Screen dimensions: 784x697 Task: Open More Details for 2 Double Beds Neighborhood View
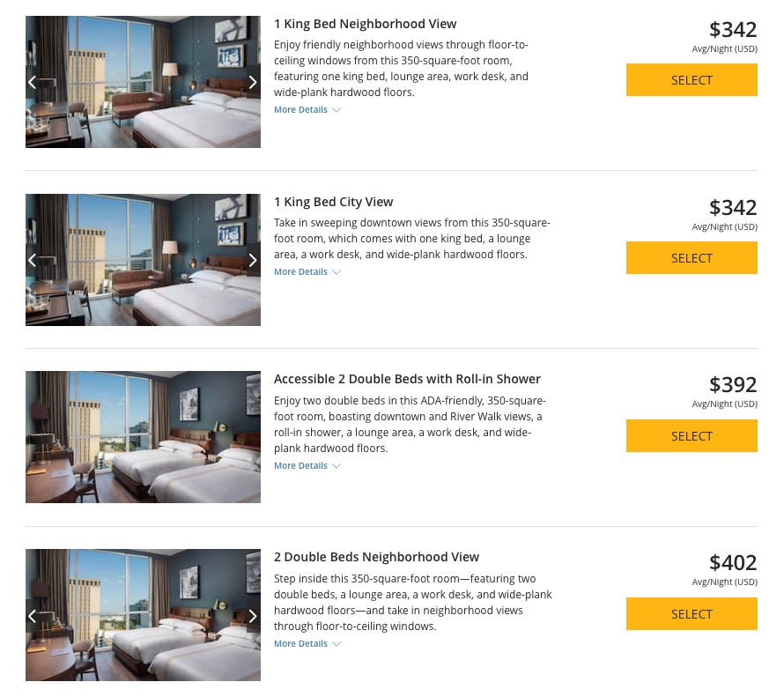307,644
